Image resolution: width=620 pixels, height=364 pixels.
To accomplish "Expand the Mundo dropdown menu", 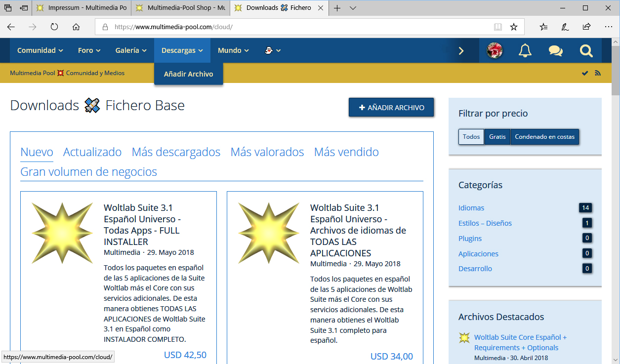I will (233, 50).
